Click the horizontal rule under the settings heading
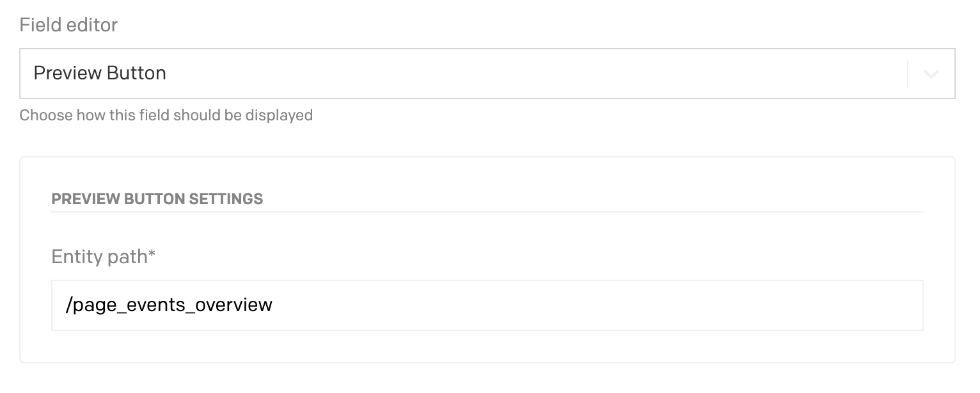Image resolution: width=980 pixels, height=393 pixels. tap(486, 212)
